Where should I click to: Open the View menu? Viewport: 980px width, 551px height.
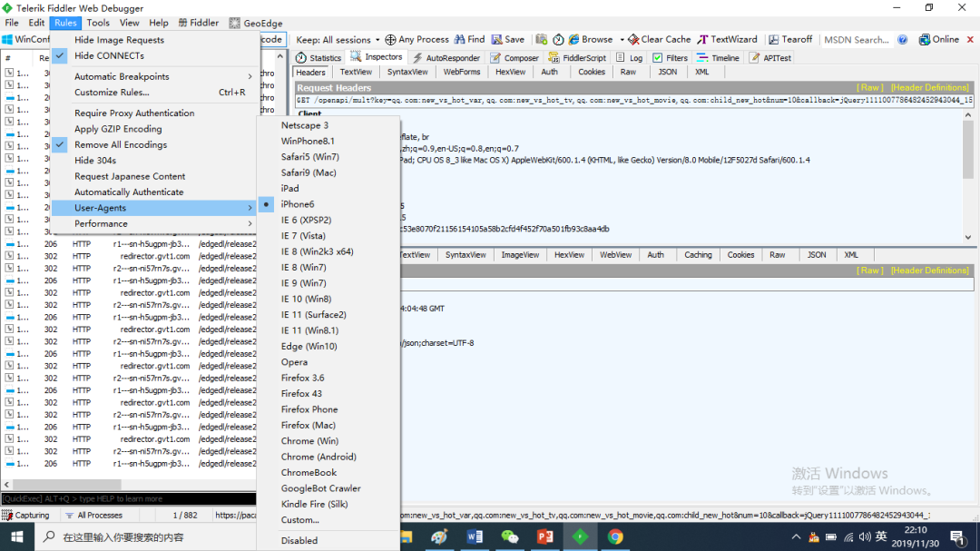tap(130, 23)
